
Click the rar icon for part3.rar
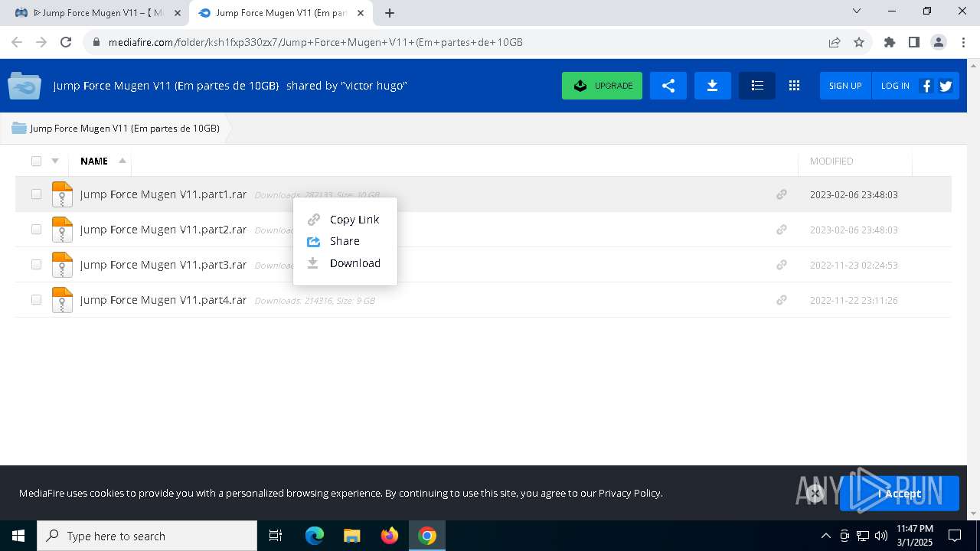point(62,265)
